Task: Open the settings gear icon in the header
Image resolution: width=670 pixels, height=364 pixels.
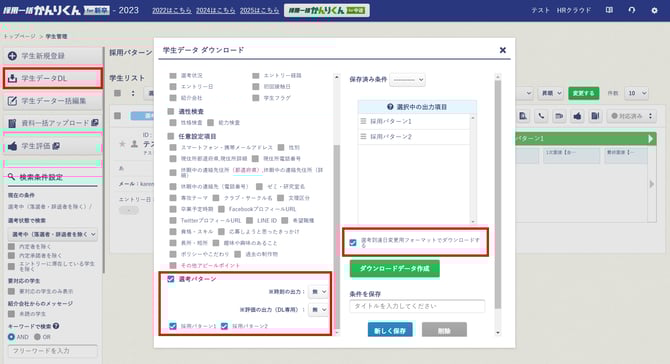Action: coord(655,10)
